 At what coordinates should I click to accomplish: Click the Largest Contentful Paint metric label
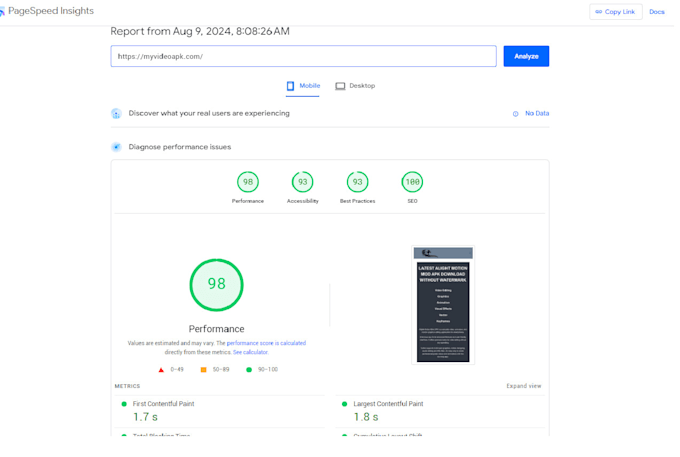click(388, 404)
